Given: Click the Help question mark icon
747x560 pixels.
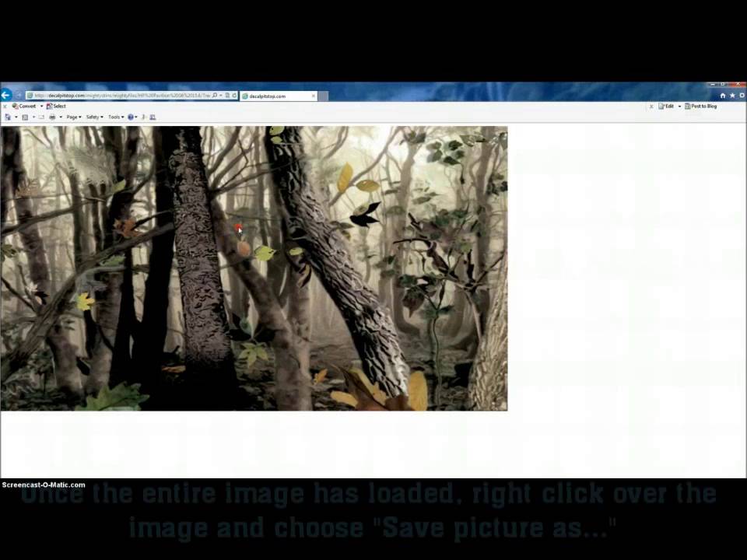Looking at the screenshot, I should pyautogui.click(x=131, y=117).
